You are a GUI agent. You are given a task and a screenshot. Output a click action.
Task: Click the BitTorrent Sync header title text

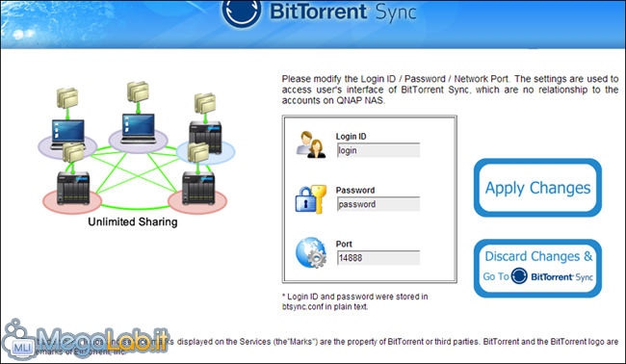pos(343,12)
